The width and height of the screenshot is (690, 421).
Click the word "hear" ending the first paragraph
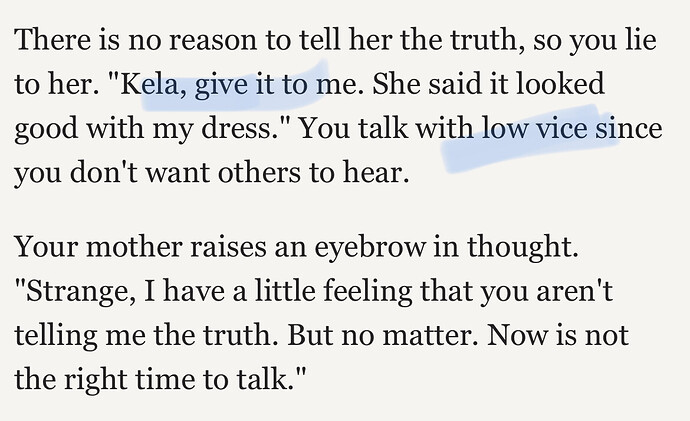tap(376, 172)
